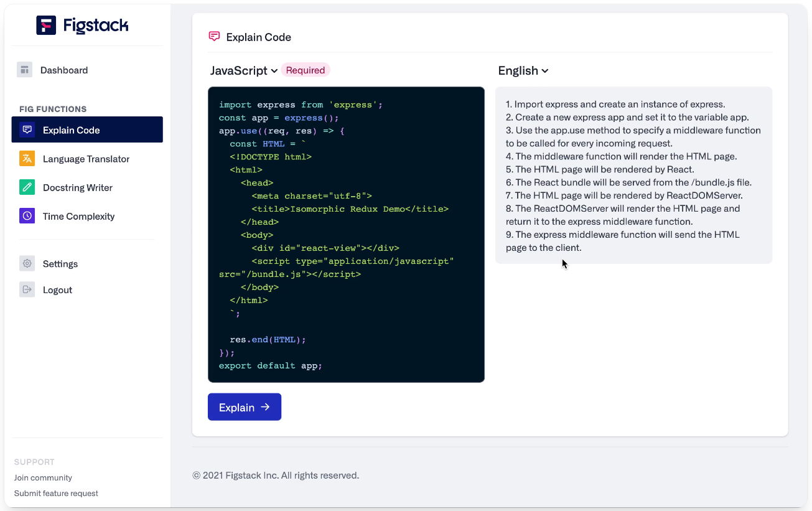Open Language Translator function
The height and width of the screenshot is (511, 812).
coord(87,159)
